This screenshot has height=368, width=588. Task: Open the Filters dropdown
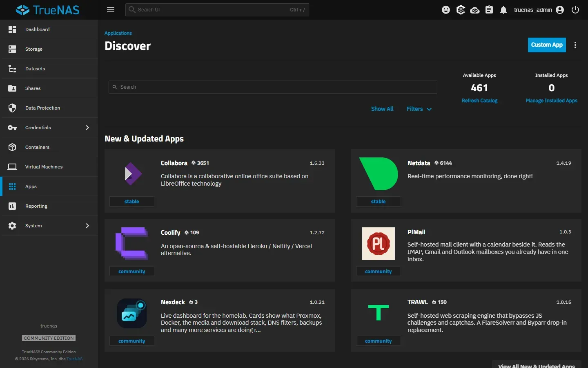[419, 109]
